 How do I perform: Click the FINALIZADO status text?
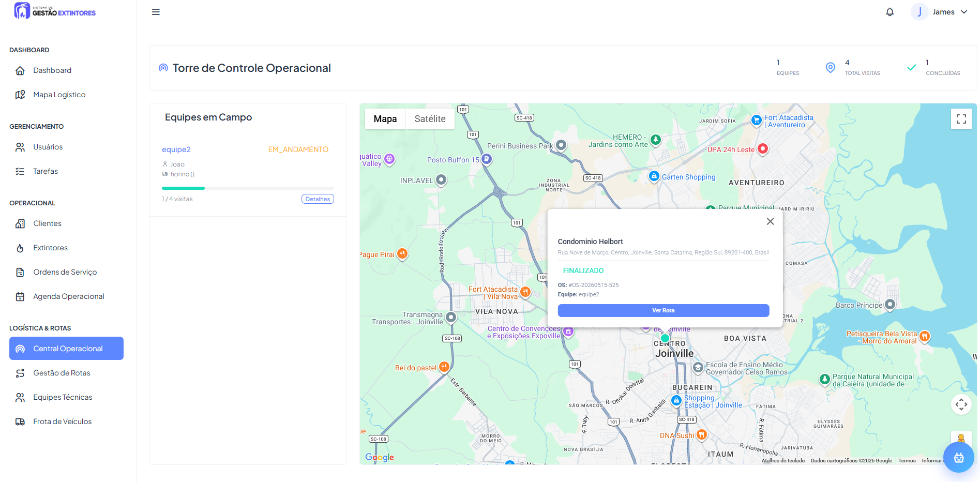click(x=583, y=270)
